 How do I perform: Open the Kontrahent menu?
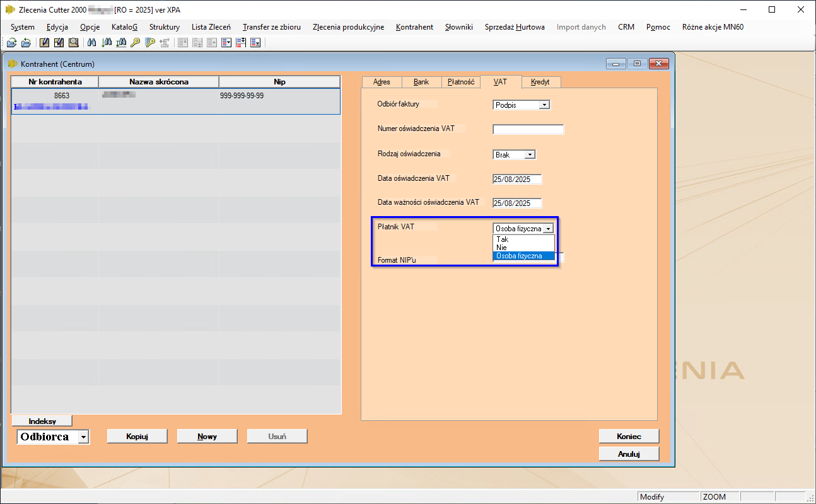coord(414,27)
